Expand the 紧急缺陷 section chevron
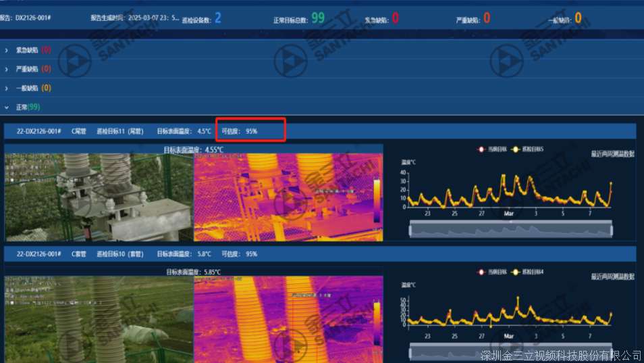Viewport: 644px width, 363px height. (7, 50)
